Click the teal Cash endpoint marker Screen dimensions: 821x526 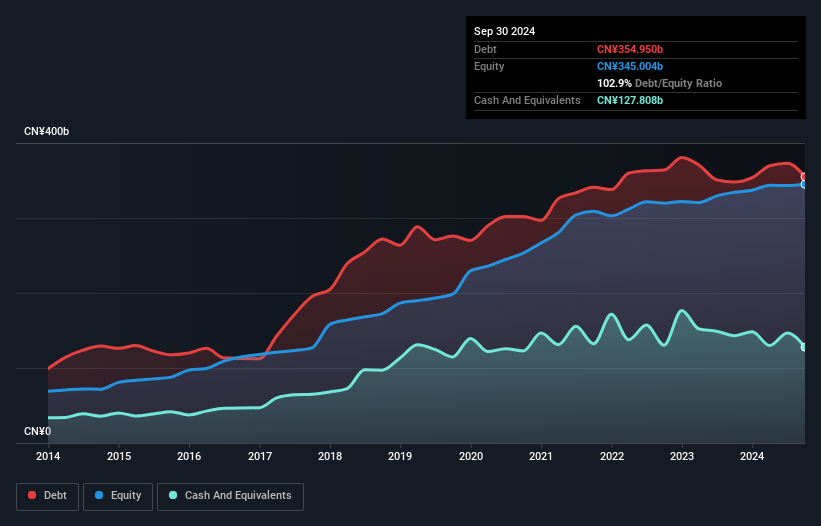pyautogui.click(x=805, y=348)
